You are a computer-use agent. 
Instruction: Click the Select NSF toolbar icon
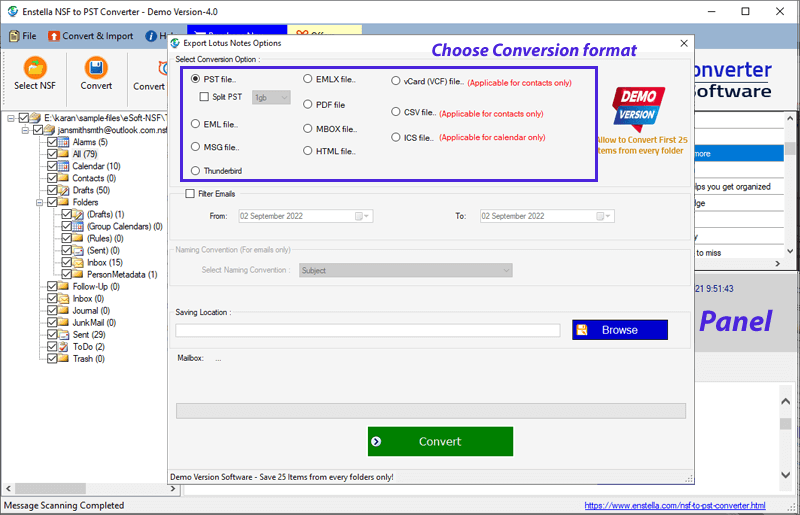tap(35, 67)
